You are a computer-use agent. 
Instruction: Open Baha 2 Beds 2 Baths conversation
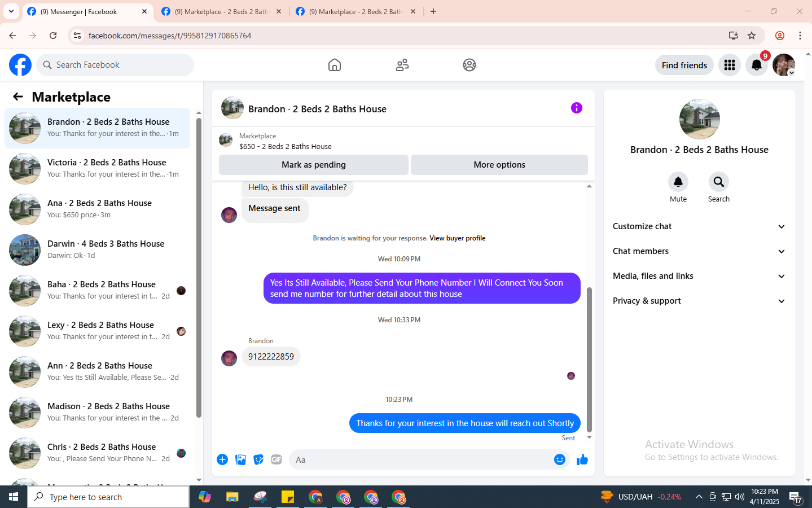[x=97, y=290]
